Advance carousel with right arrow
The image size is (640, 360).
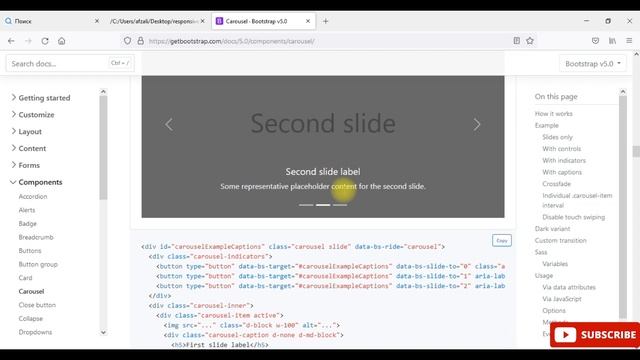[477, 124]
